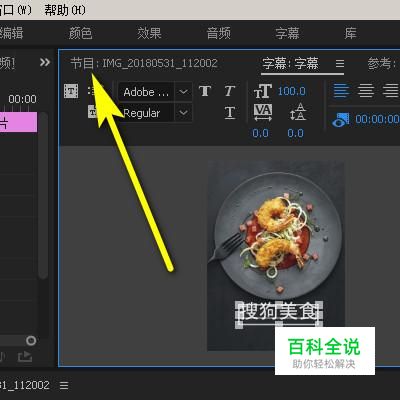Center align the title text
Image resolution: width=400 pixels, height=400 pixels.
pos(366,91)
